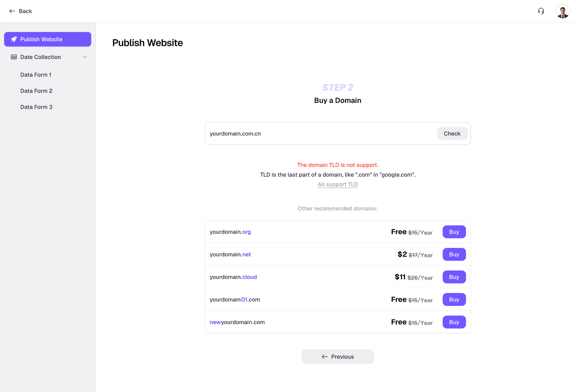Go to the Previous step

tap(337, 357)
